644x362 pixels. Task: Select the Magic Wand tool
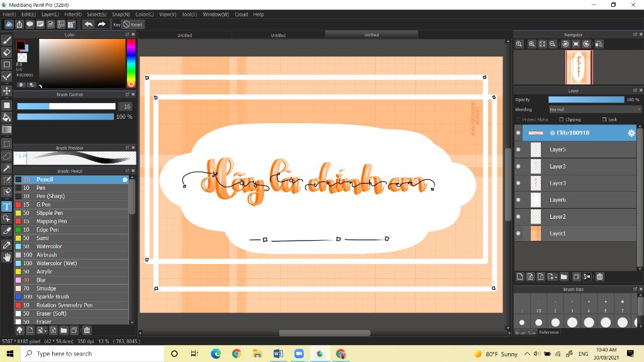pyautogui.click(x=6, y=168)
